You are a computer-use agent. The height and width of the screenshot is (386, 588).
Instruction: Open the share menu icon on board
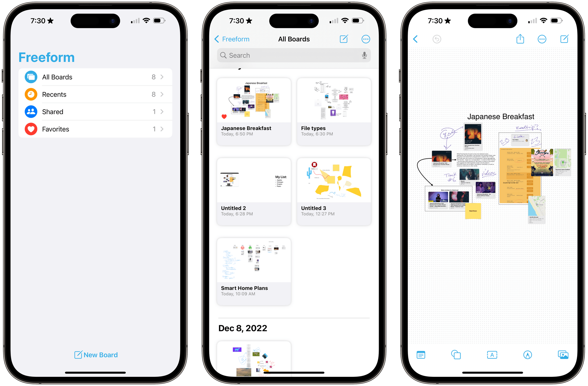coord(520,38)
